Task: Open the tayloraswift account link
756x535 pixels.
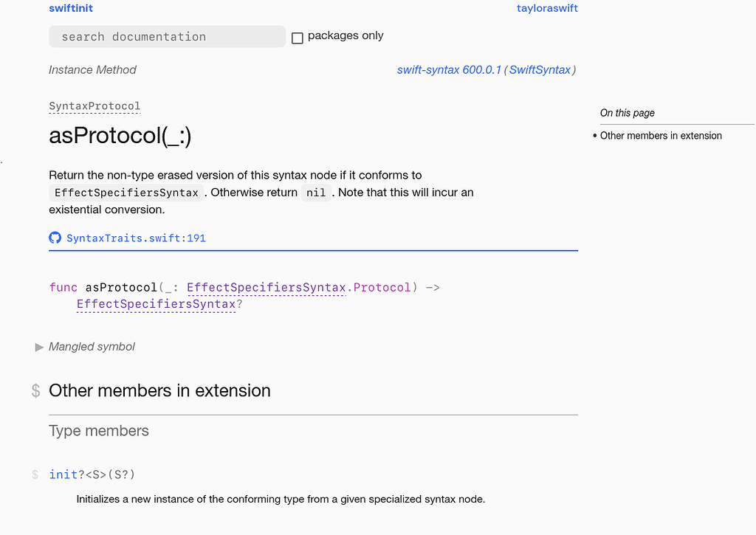Action: (x=547, y=8)
